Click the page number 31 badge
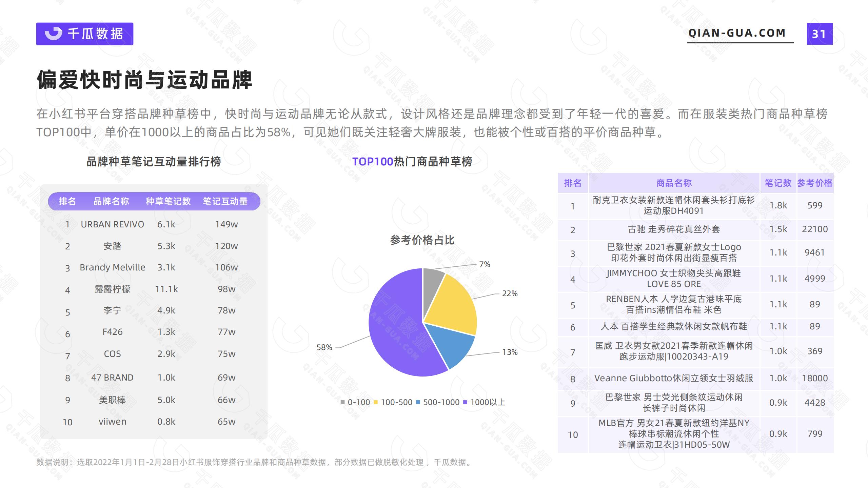 (819, 34)
